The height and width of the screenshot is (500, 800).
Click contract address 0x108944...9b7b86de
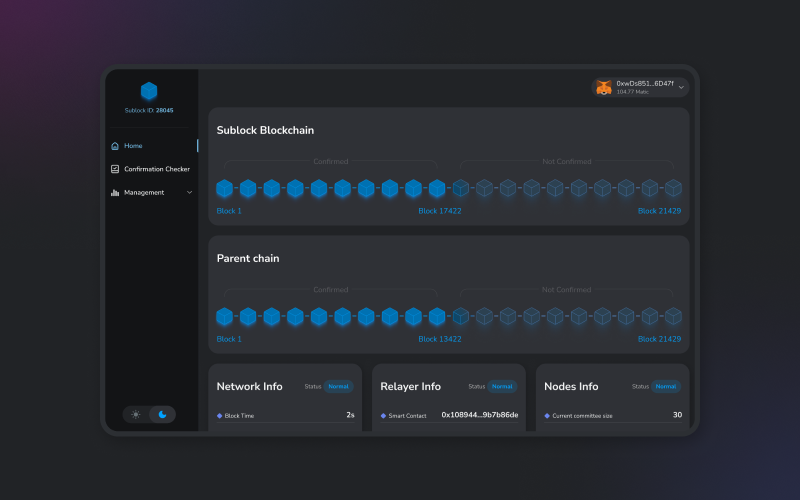(480, 415)
